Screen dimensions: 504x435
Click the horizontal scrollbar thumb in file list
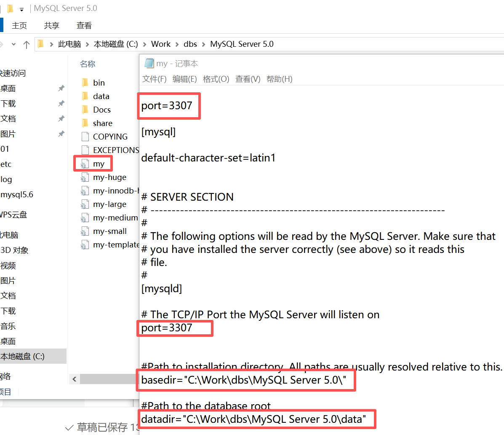click(x=109, y=379)
